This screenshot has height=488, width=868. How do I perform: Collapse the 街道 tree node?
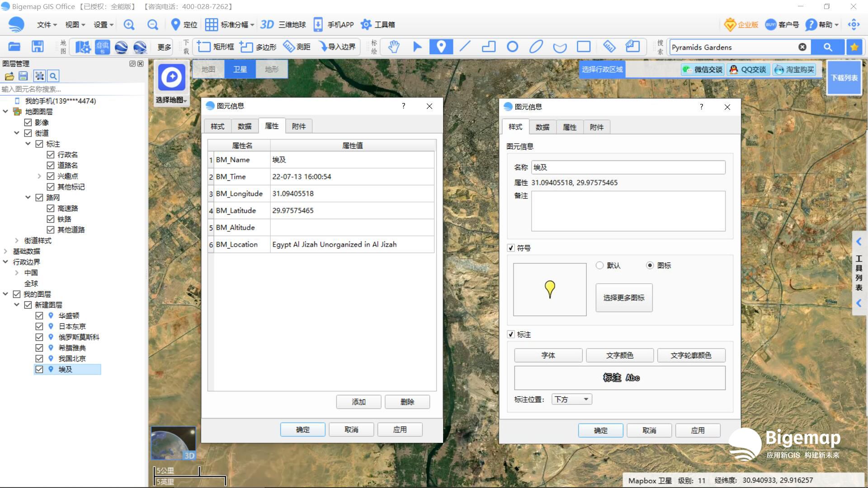[x=17, y=133]
